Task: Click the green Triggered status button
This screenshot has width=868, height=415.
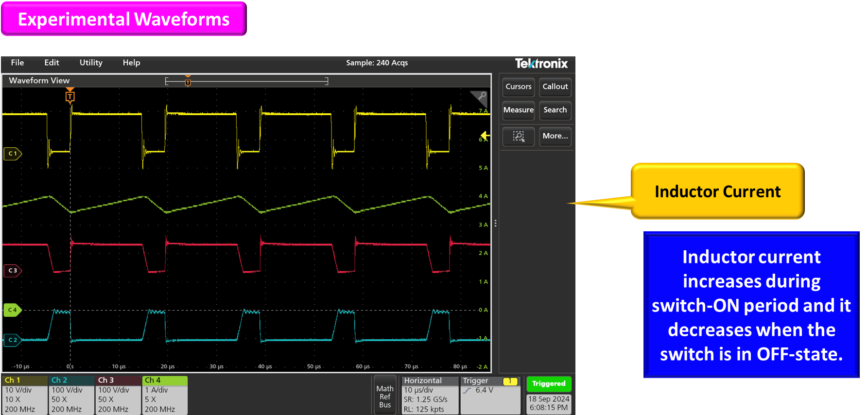Action: tap(549, 384)
